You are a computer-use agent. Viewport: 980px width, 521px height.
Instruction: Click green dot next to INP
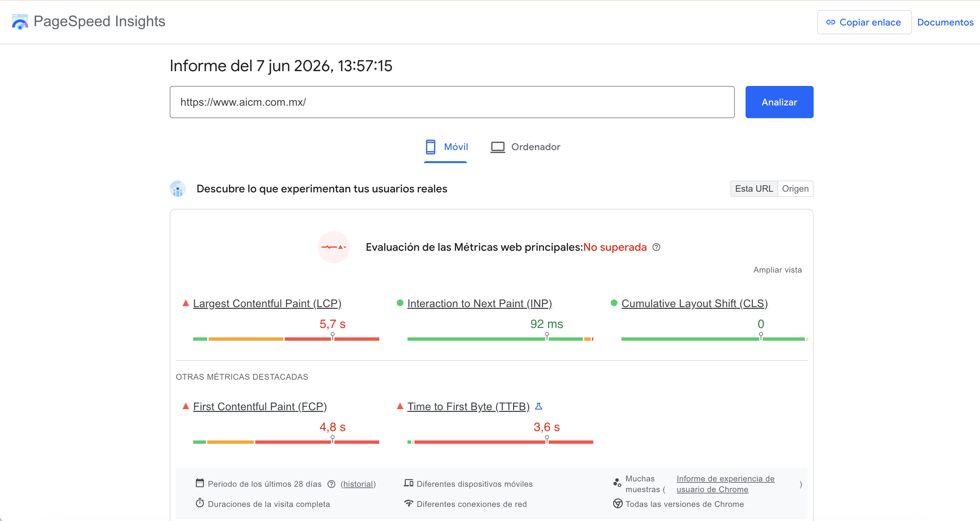pyautogui.click(x=400, y=303)
